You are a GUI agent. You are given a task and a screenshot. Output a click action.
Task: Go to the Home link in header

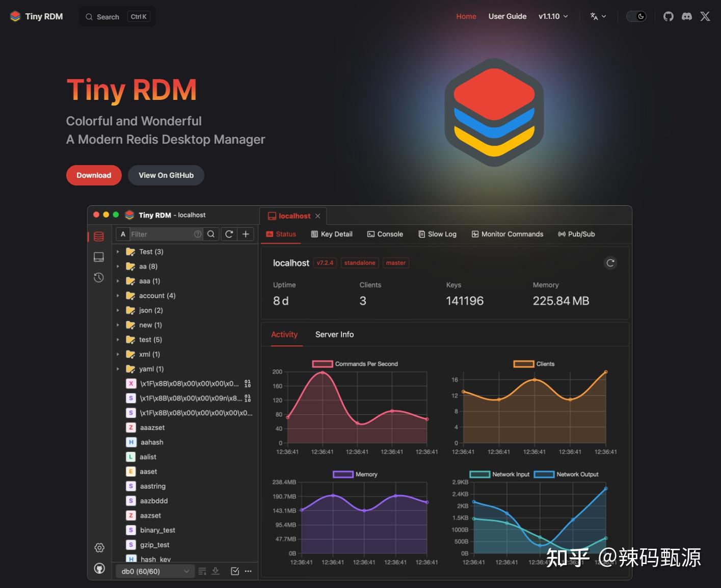466,16
